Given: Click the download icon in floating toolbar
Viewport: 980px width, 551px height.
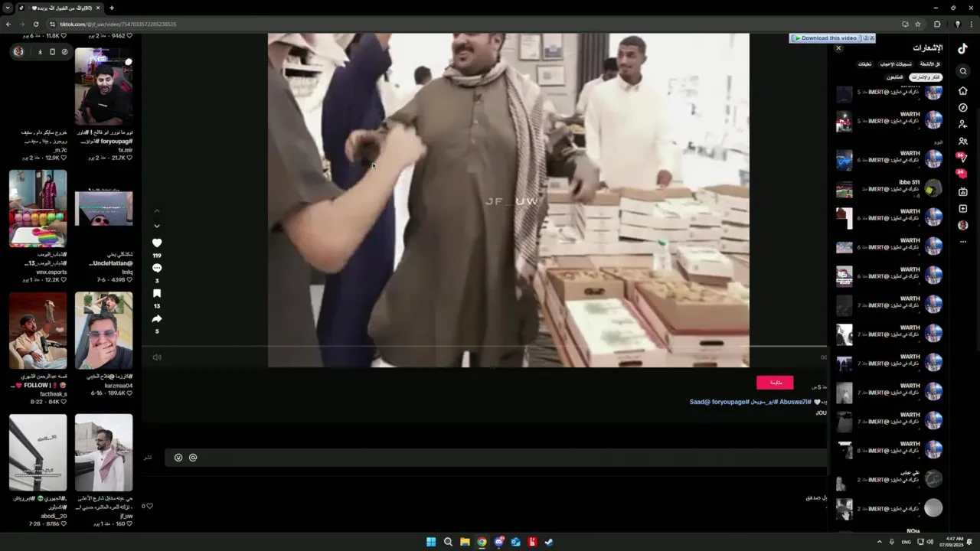Looking at the screenshot, I should pos(40,52).
